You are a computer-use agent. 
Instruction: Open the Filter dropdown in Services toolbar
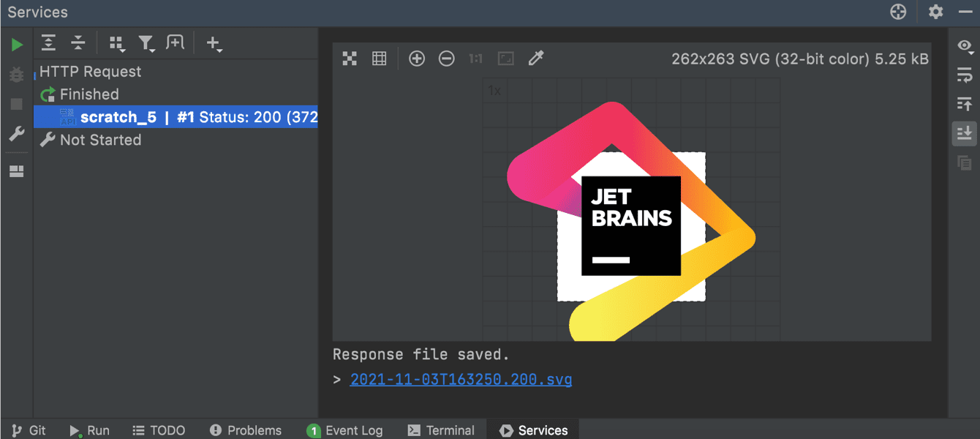pos(147,44)
